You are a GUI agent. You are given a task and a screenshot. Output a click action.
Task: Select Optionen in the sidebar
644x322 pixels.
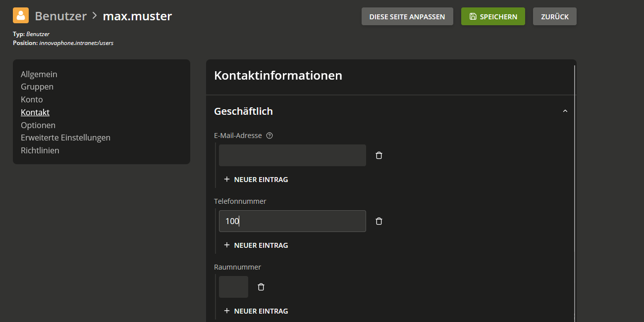(x=38, y=125)
